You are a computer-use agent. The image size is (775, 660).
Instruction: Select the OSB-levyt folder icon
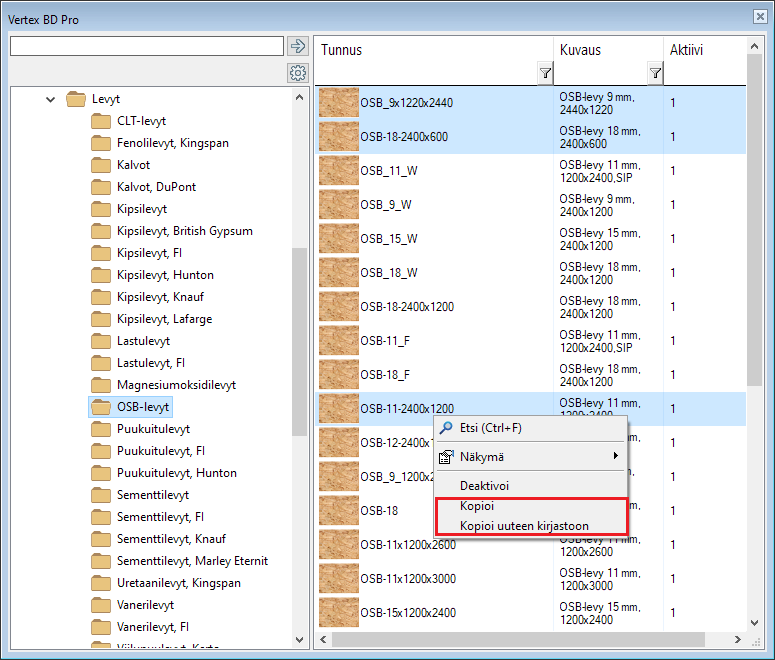pos(101,407)
